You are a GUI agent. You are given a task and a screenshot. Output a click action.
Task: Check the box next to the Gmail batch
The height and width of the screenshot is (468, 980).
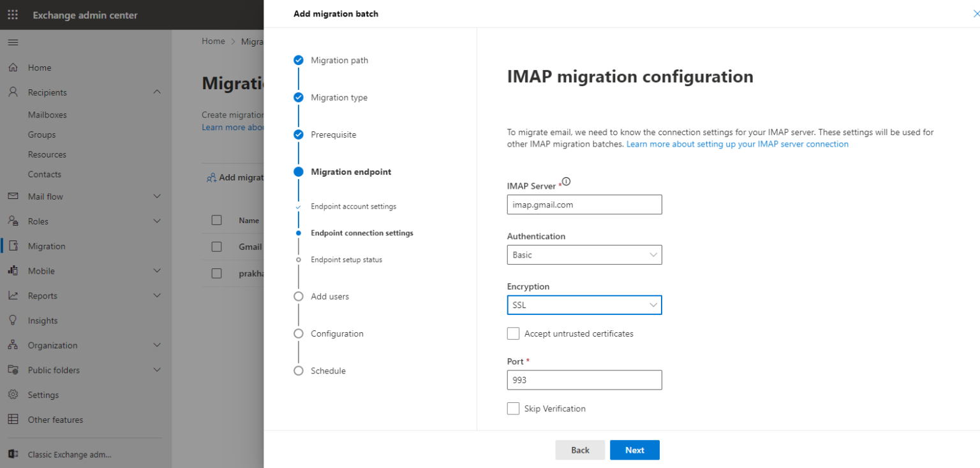(216, 247)
